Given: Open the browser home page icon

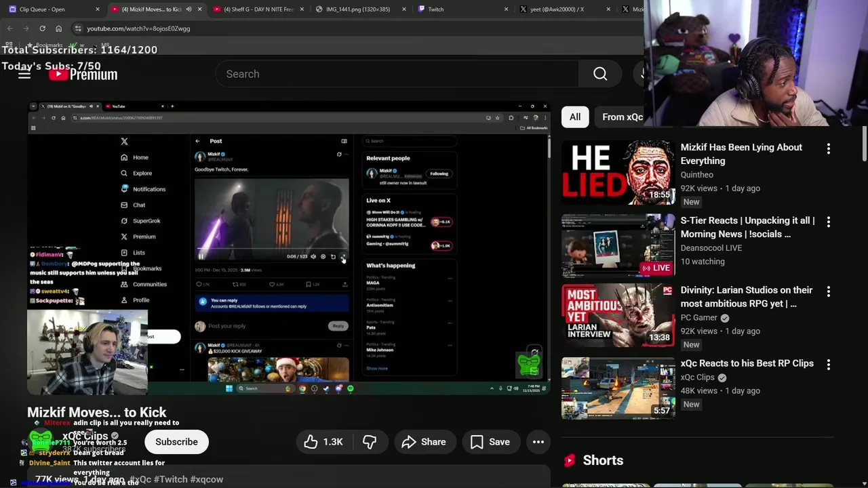Looking at the screenshot, I should (58, 28).
